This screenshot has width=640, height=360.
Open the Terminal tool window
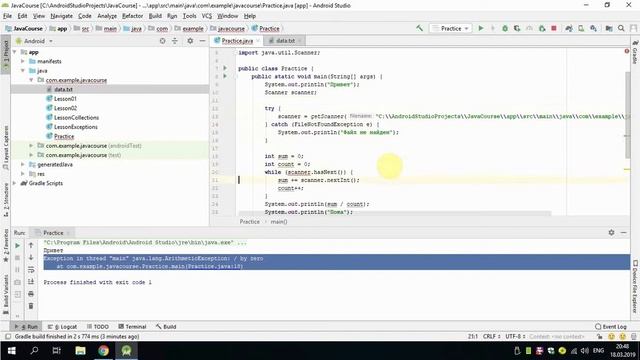(x=132, y=327)
